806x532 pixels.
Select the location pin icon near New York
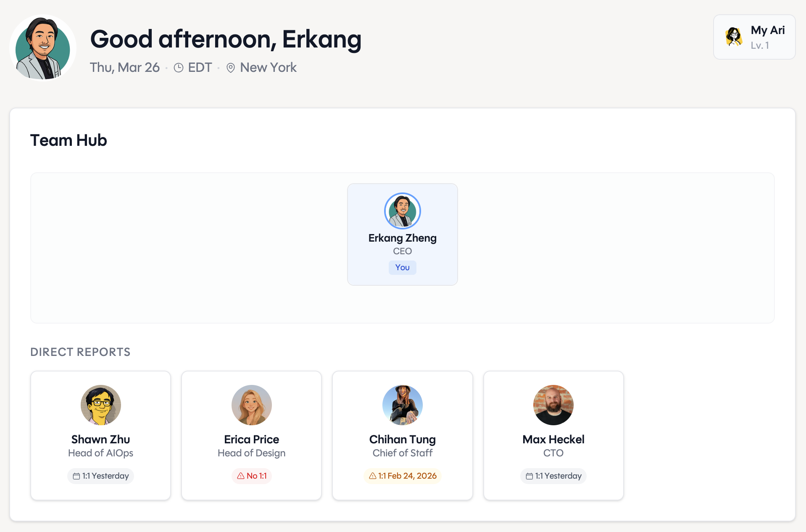pyautogui.click(x=230, y=68)
